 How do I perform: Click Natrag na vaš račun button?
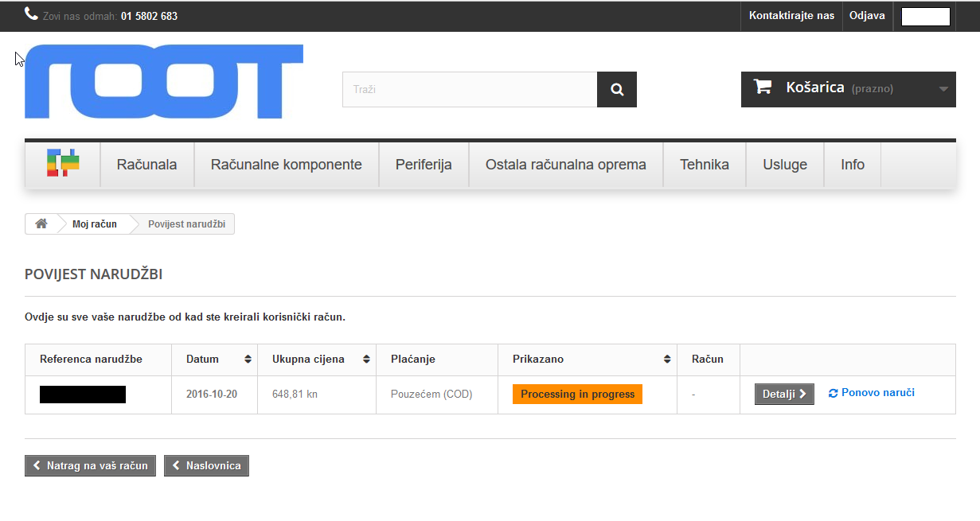click(x=90, y=465)
